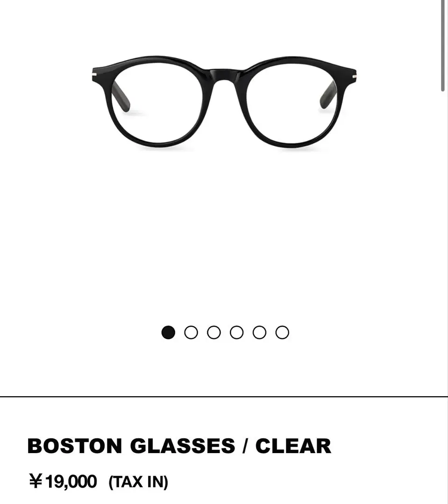This screenshot has width=448, height=504.
Task: Select the third carousel dot indicator
Action: point(214,332)
